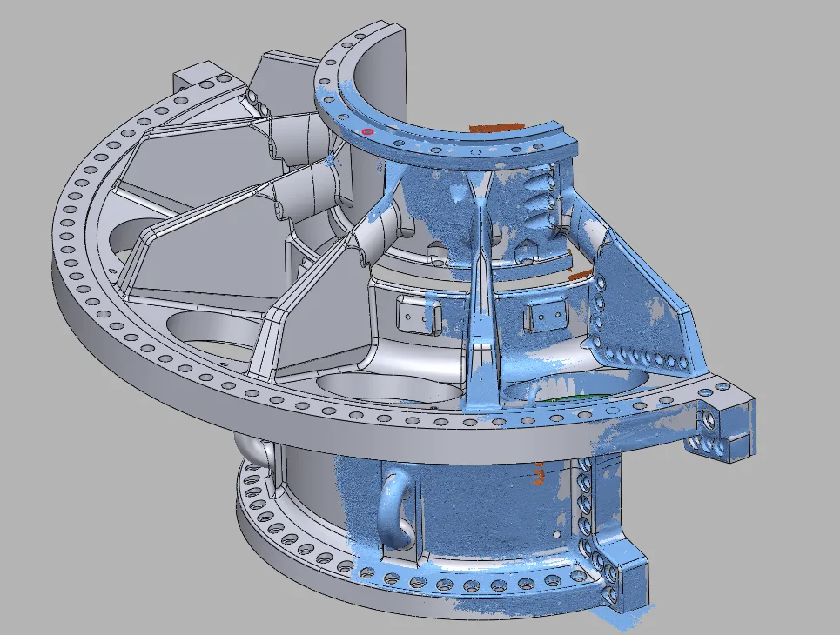Pick the orange patch near the blue gusset plate
The height and width of the screenshot is (635, 840).
pos(581,276)
